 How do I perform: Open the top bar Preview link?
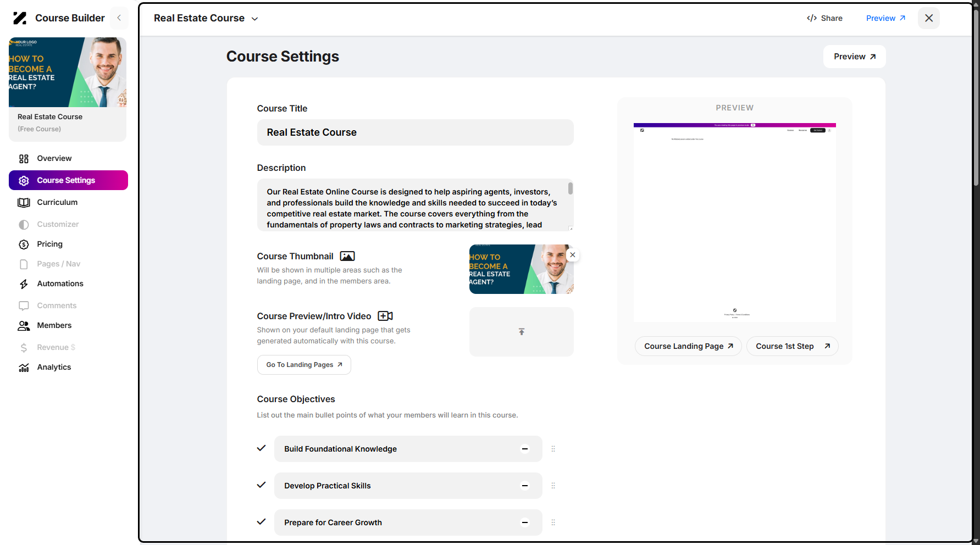(x=885, y=18)
